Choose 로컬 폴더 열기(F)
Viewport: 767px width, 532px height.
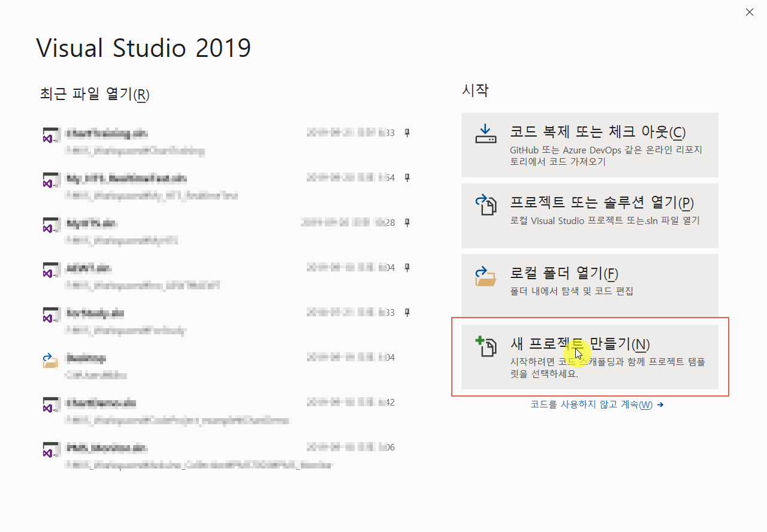tap(590, 286)
